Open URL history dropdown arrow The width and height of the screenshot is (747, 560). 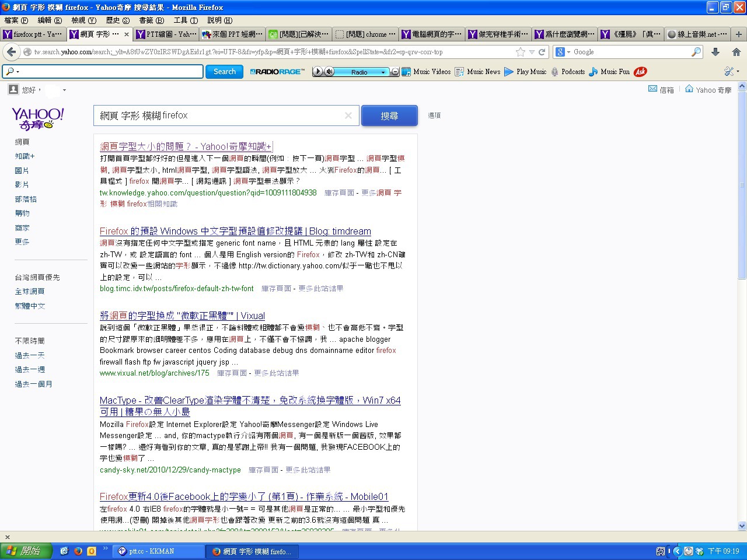532,52
